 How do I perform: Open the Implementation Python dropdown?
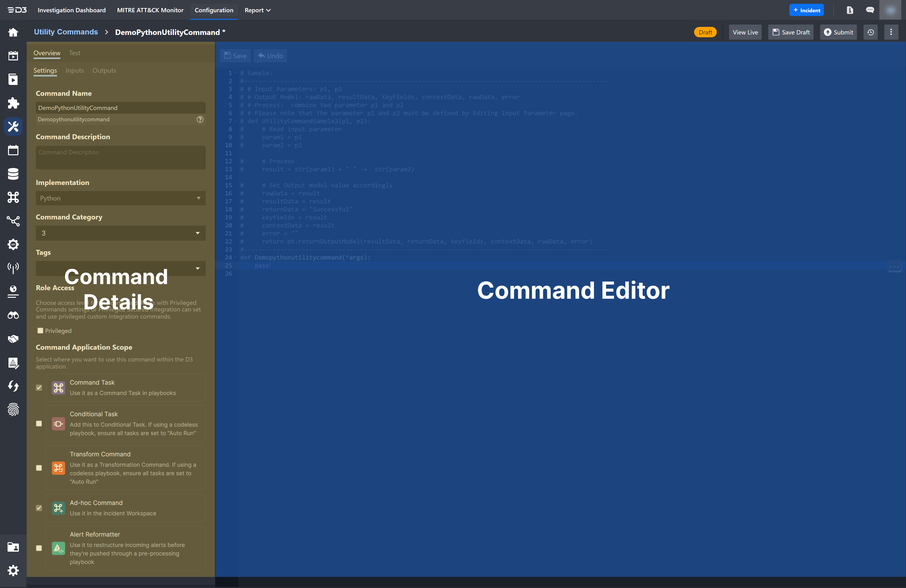click(x=121, y=198)
